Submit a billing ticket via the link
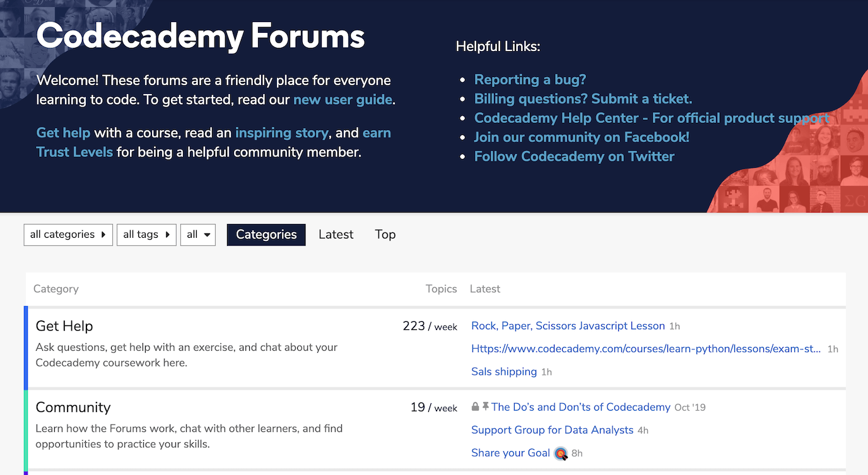This screenshot has height=475, width=868. click(582, 98)
